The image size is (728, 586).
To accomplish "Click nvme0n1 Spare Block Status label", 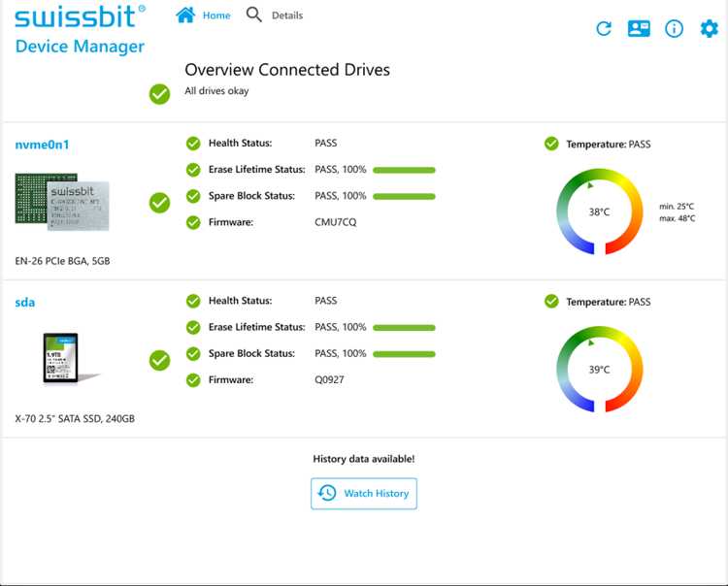I will [x=251, y=196].
